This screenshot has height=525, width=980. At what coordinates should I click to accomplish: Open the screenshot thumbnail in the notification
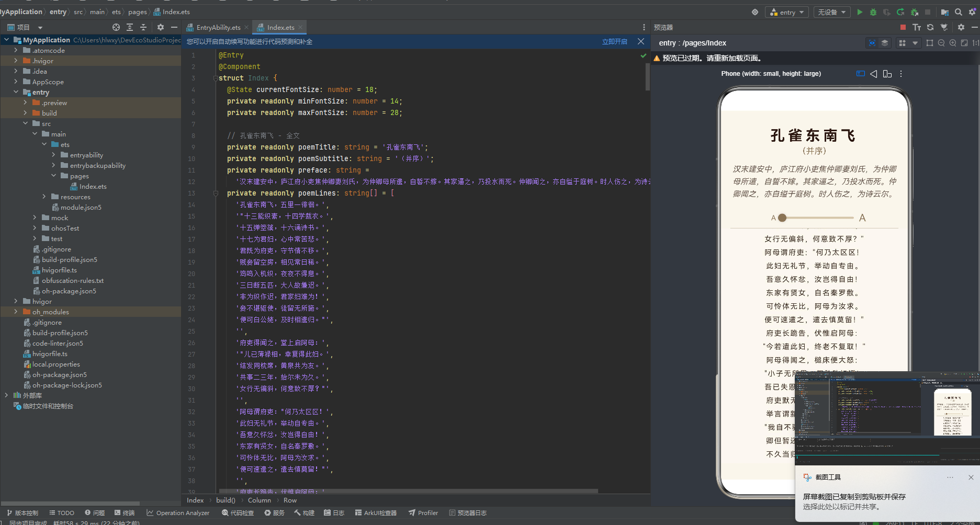click(887, 418)
